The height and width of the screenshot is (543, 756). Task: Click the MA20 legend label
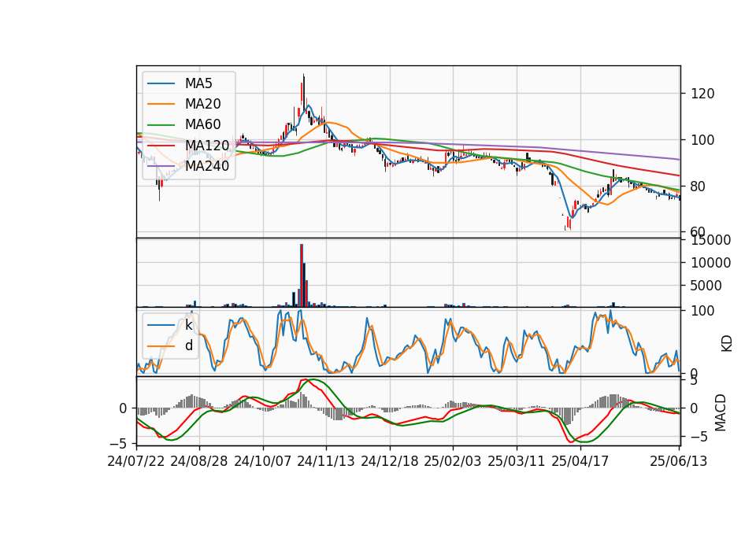coord(202,104)
